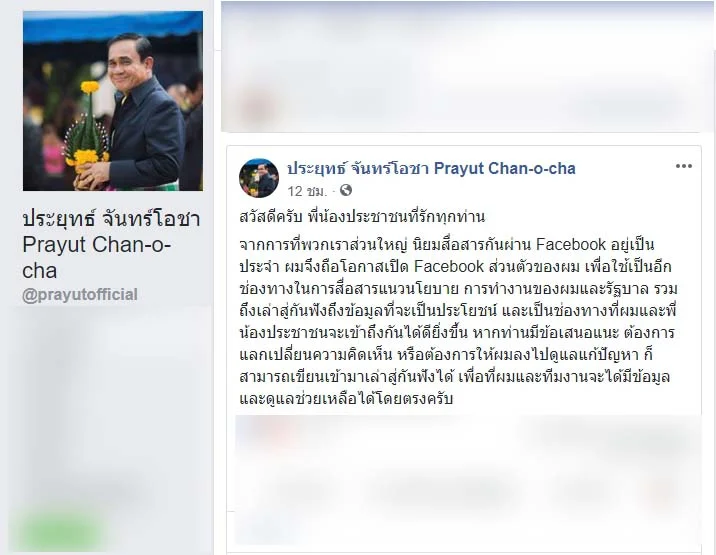View the large page profile picture
Screen dimensions: 716x555
113,100
